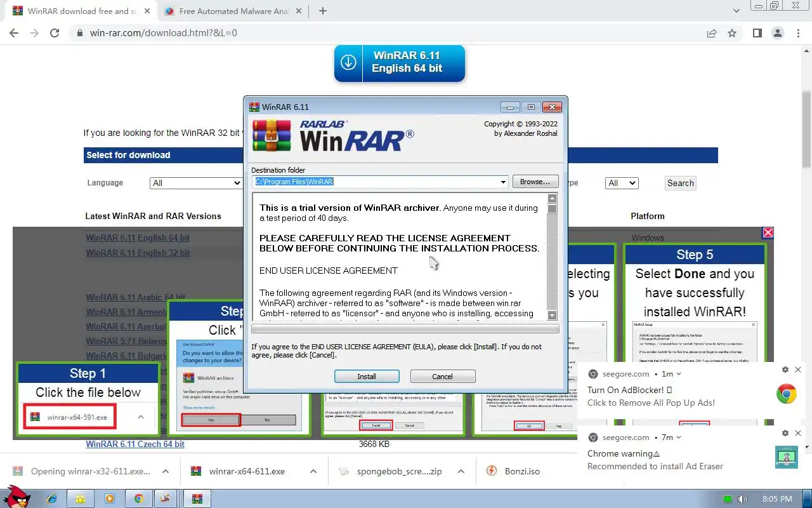This screenshot has height=508, width=812.
Task: Open WinRAR 6.11 Czech 64 bit link
Action: click(135, 444)
